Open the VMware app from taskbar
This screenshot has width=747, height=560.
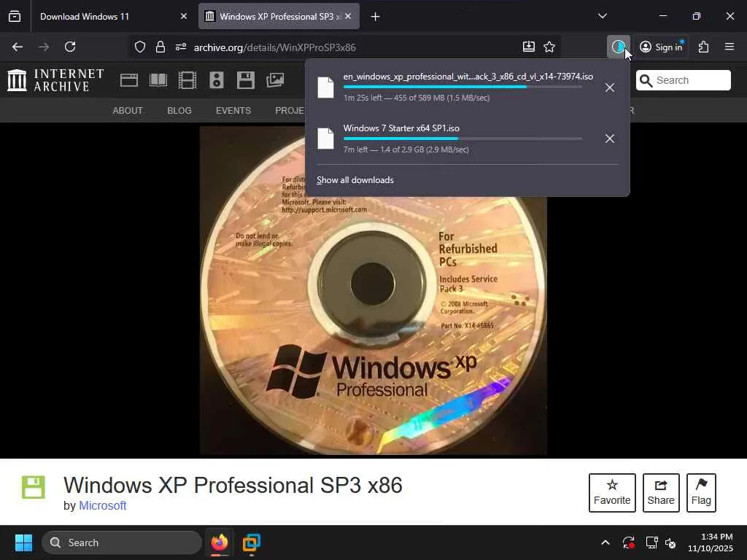click(252, 542)
